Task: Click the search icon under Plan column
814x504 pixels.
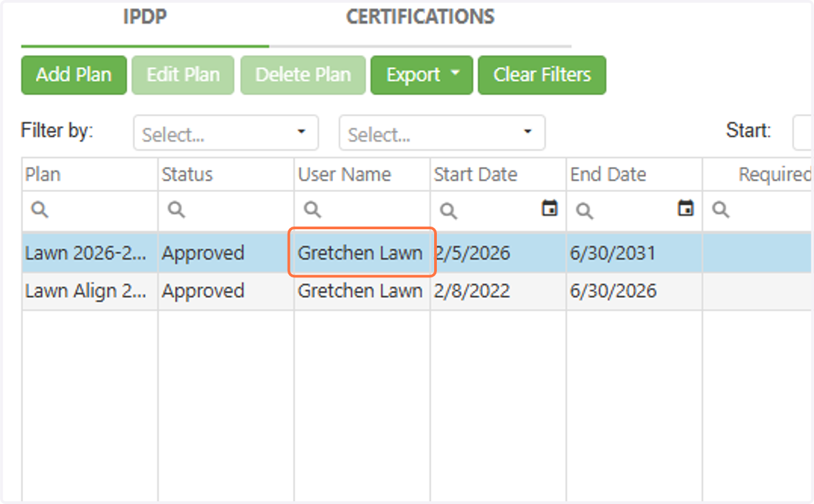Action: 40,210
